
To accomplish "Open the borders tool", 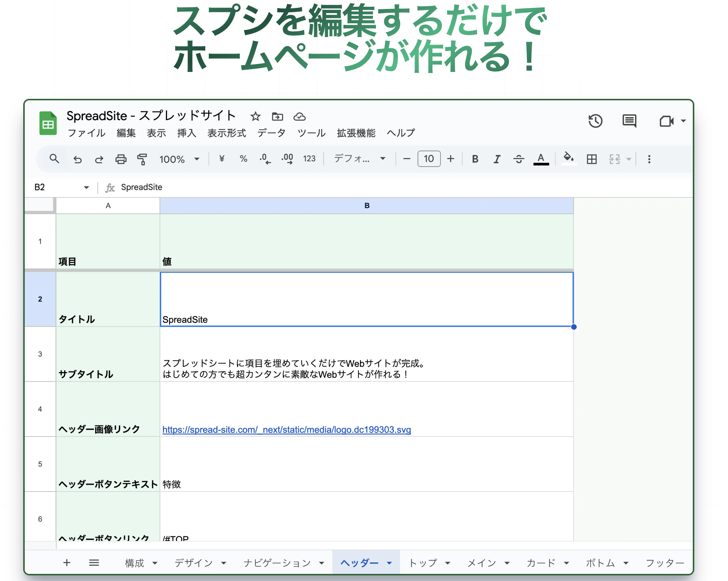I will 592,159.
